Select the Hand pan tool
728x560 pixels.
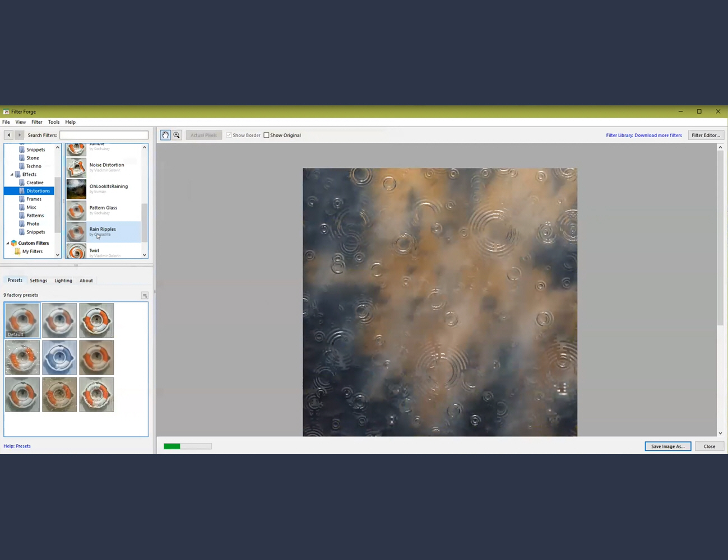[165, 135]
